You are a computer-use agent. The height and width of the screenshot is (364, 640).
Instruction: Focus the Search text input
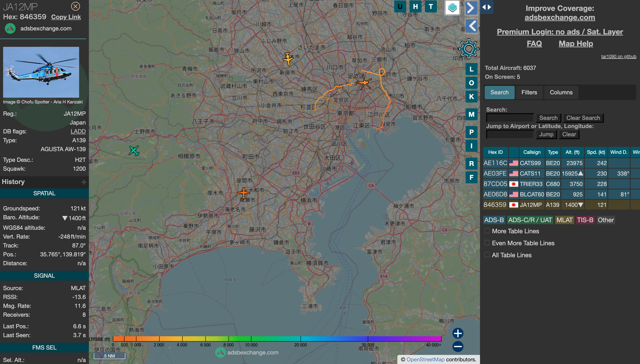click(x=510, y=118)
